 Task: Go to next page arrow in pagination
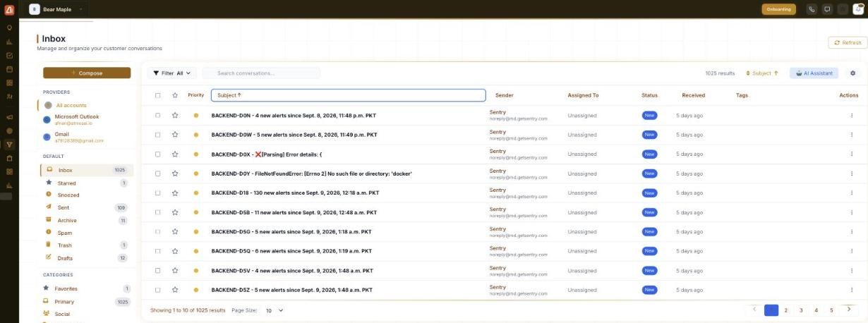click(x=848, y=309)
